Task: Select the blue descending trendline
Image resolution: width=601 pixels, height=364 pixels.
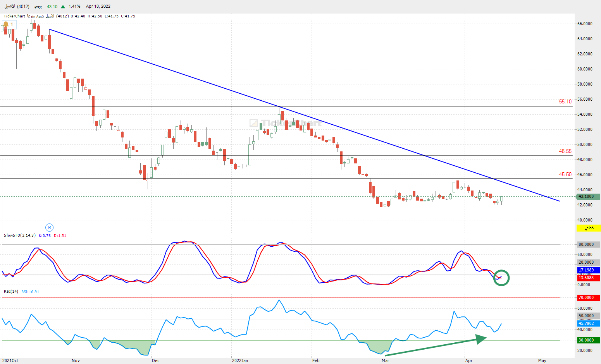Action: [305, 115]
